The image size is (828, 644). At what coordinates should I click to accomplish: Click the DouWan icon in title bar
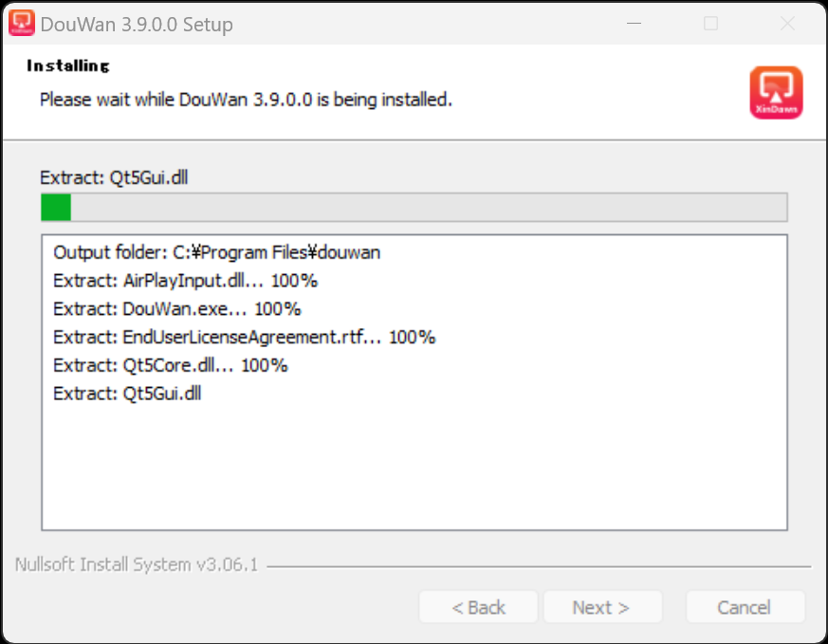22,24
